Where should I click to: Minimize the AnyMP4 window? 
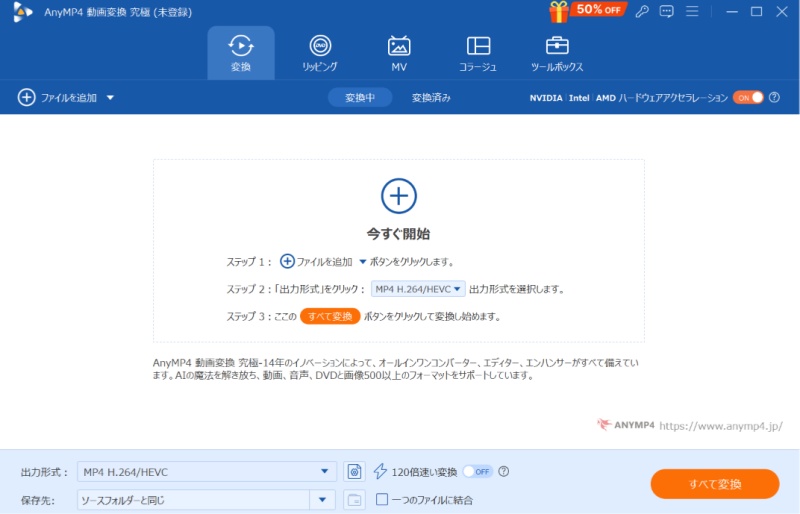[x=732, y=11]
